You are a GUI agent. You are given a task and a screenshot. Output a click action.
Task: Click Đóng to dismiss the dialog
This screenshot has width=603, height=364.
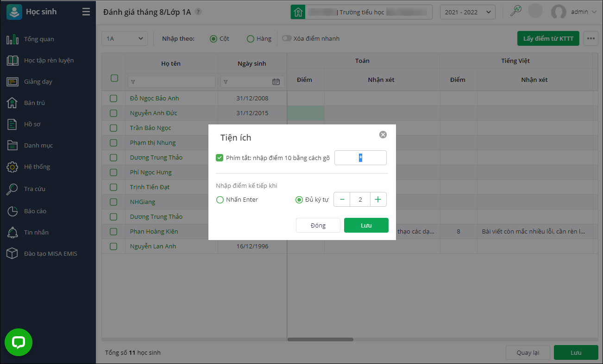(318, 225)
